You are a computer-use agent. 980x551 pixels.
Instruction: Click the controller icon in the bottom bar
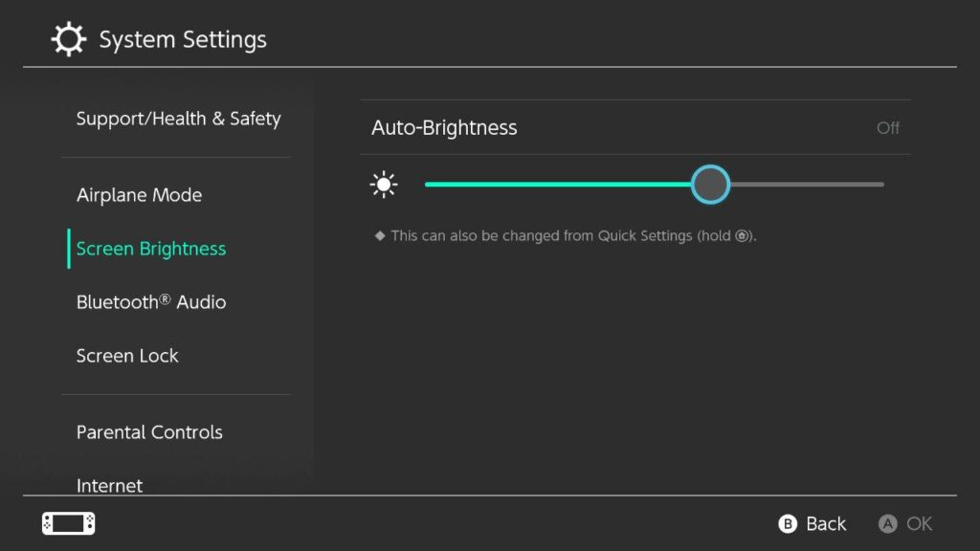(68, 523)
